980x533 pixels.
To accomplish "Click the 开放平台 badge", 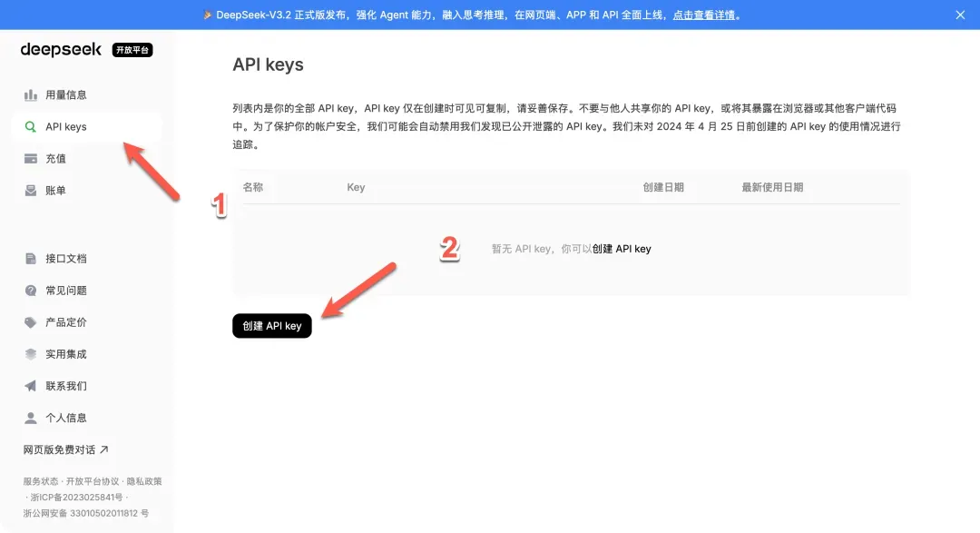I will [x=132, y=50].
